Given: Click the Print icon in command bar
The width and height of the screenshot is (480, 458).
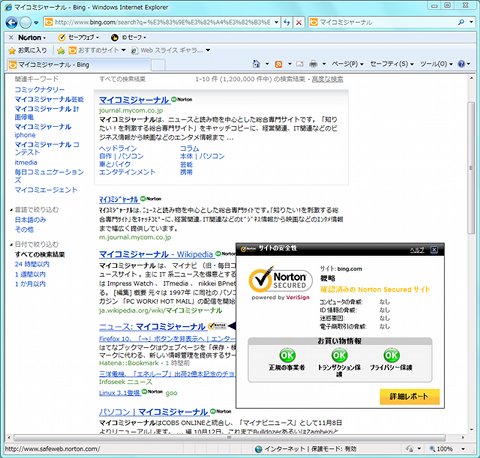Looking at the screenshot, I should click(x=313, y=64).
